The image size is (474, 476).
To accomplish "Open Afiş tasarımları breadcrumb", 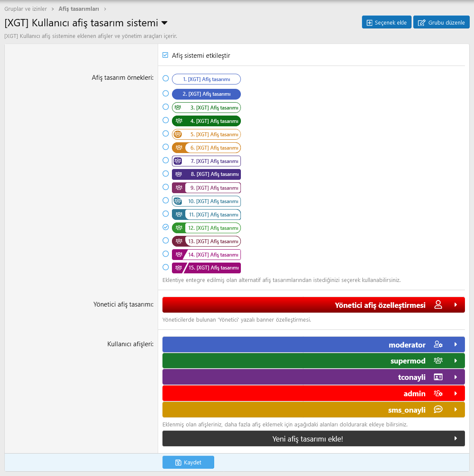I will pyautogui.click(x=78, y=9).
